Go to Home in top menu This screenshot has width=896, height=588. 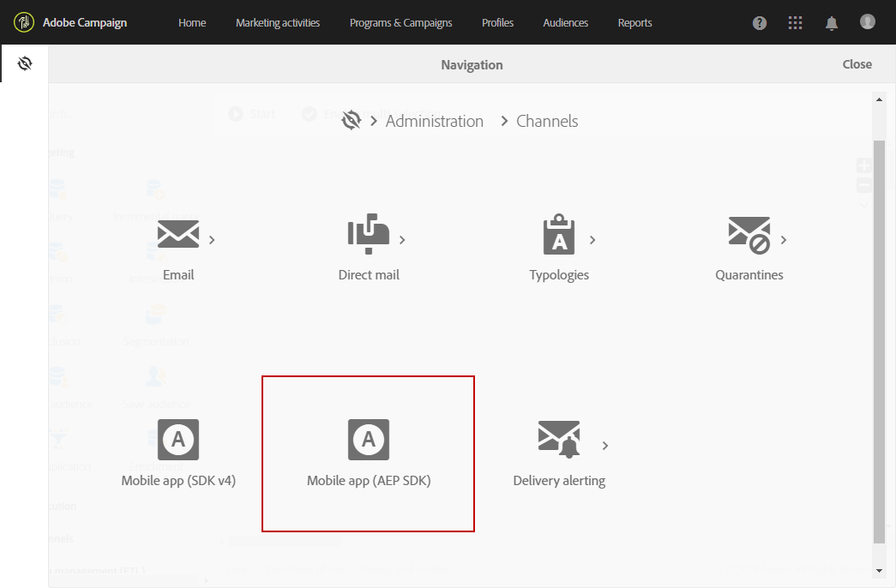click(192, 23)
